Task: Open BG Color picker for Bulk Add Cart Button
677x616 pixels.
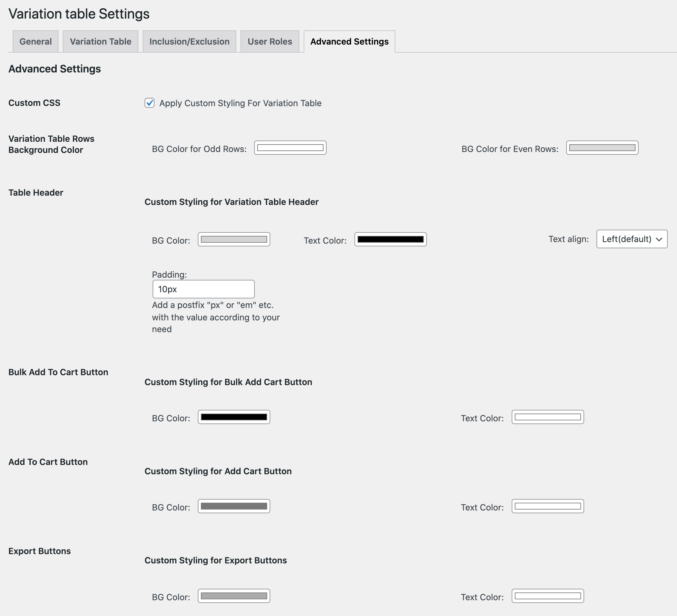Action: coord(234,417)
